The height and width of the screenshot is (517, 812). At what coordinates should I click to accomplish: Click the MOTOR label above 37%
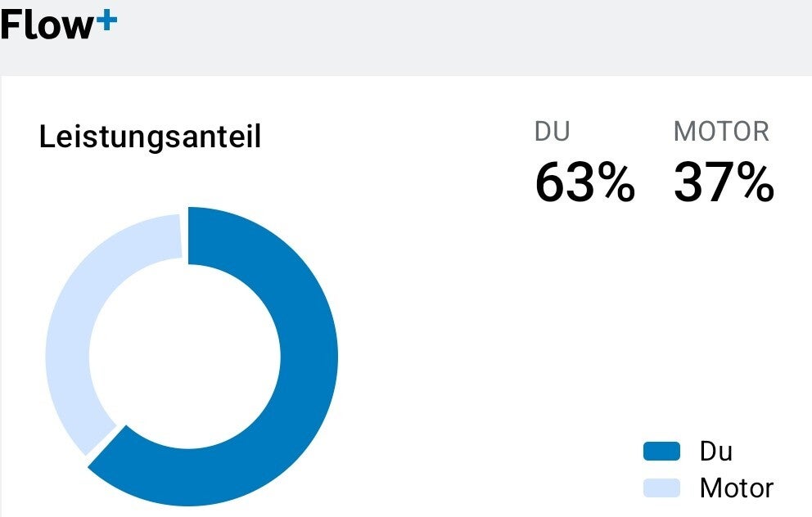[x=721, y=131]
